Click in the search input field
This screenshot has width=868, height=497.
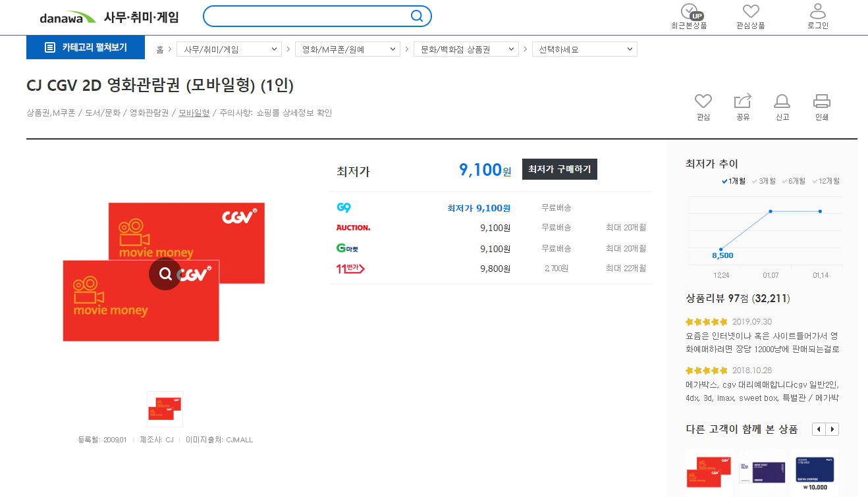tap(307, 16)
